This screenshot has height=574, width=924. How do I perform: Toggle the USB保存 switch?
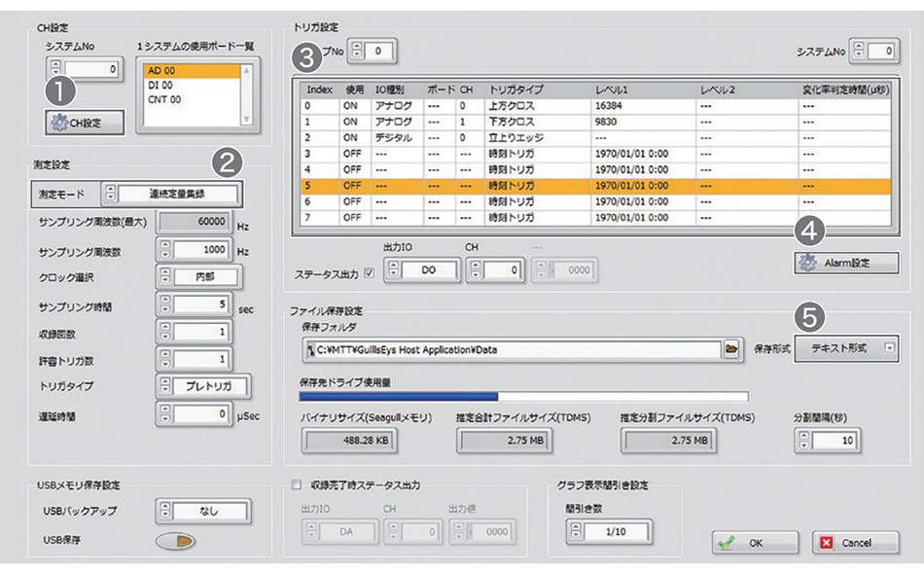click(176, 541)
